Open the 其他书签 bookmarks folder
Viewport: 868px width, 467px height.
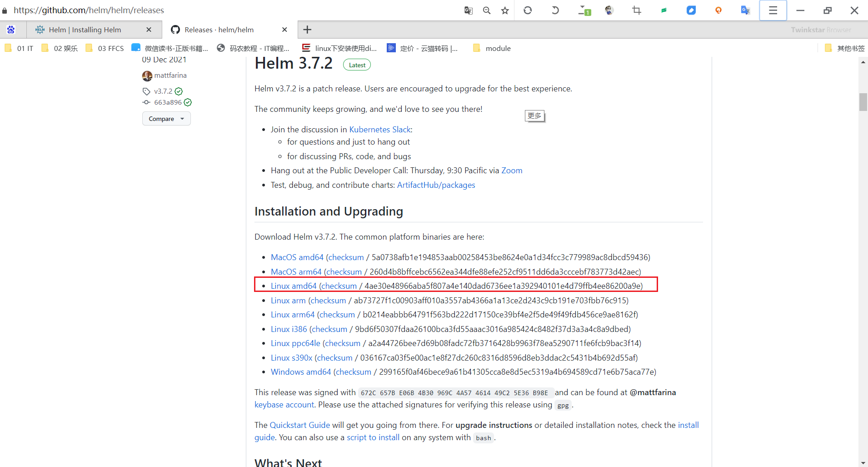point(844,48)
